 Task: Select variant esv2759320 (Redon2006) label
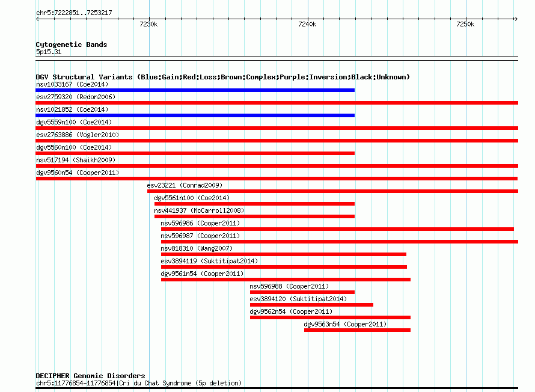tap(76, 97)
